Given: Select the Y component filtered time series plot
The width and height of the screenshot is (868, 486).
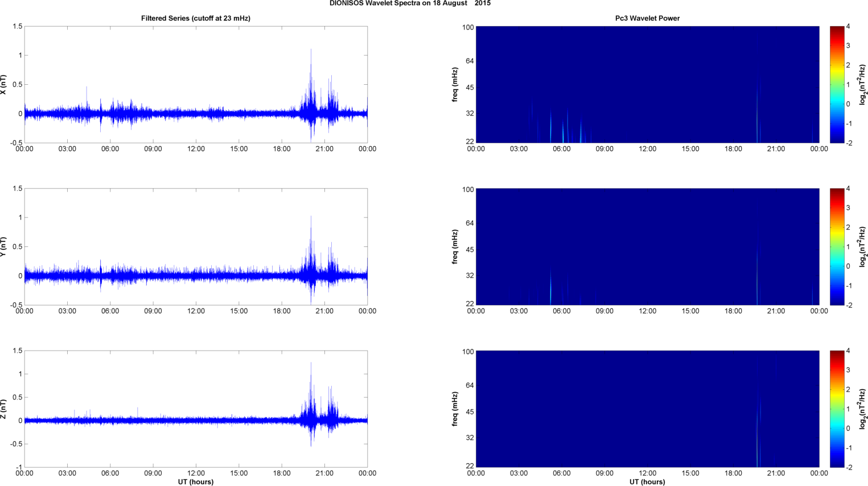Looking at the screenshot, I should (196, 246).
